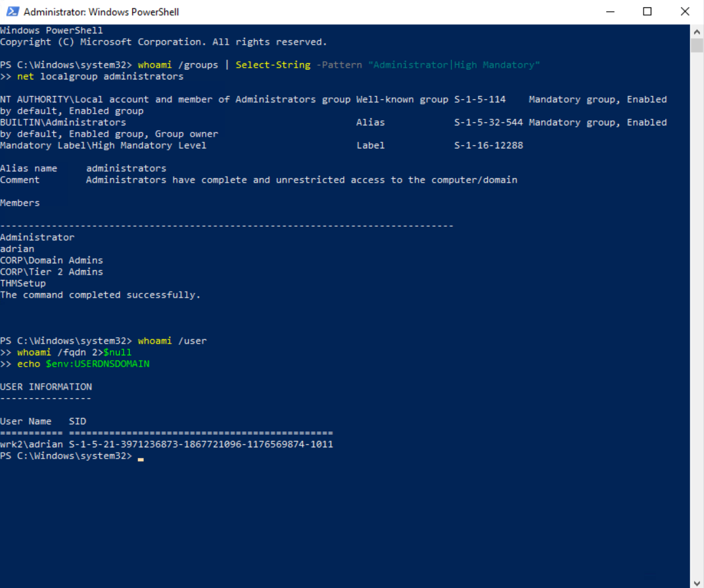Minimize the PowerShell window

click(x=611, y=12)
